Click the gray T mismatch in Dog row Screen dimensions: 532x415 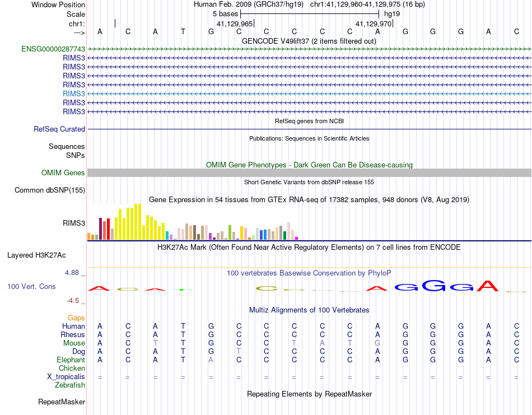click(239, 351)
